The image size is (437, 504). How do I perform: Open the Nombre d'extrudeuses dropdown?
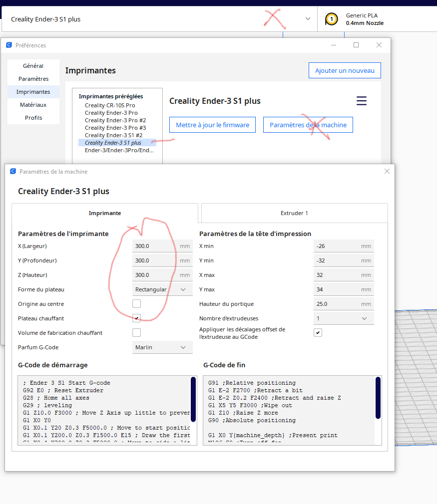pos(344,318)
